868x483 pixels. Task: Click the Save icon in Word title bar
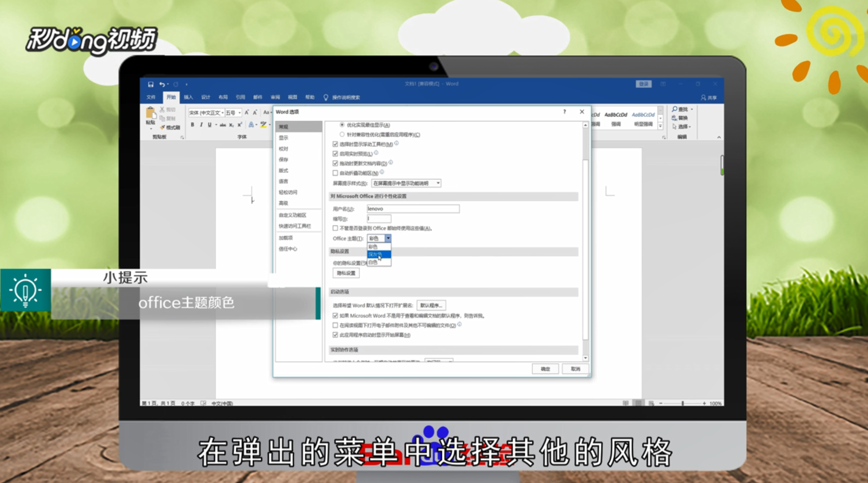point(150,84)
